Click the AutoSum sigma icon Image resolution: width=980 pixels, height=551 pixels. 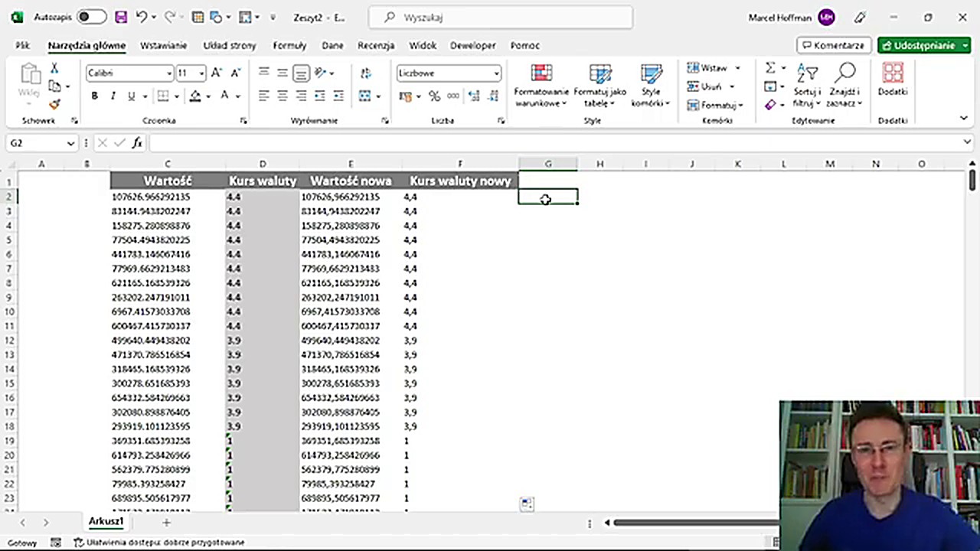770,68
